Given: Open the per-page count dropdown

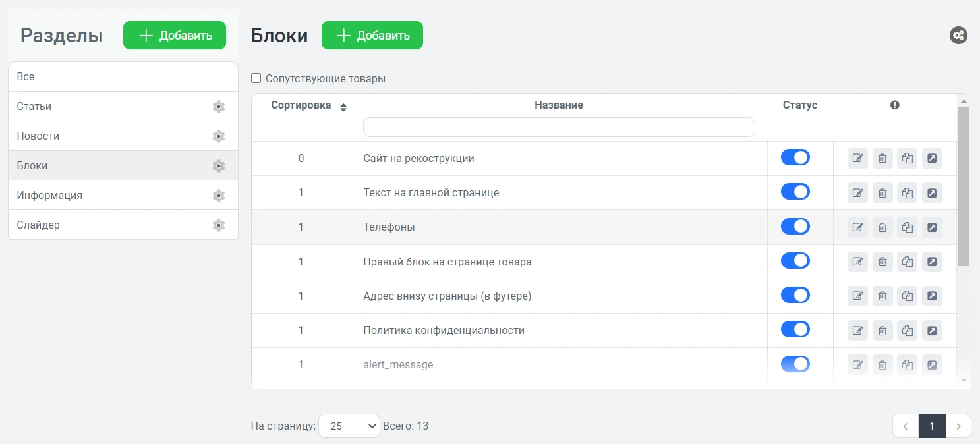Looking at the screenshot, I should click(x=349, y=426).
